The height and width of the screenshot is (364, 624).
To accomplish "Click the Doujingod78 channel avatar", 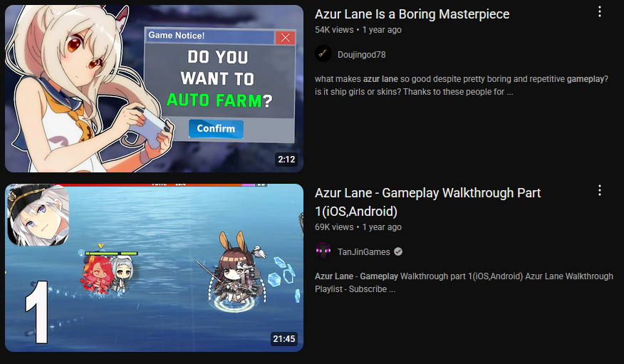I will pos(323,53).
